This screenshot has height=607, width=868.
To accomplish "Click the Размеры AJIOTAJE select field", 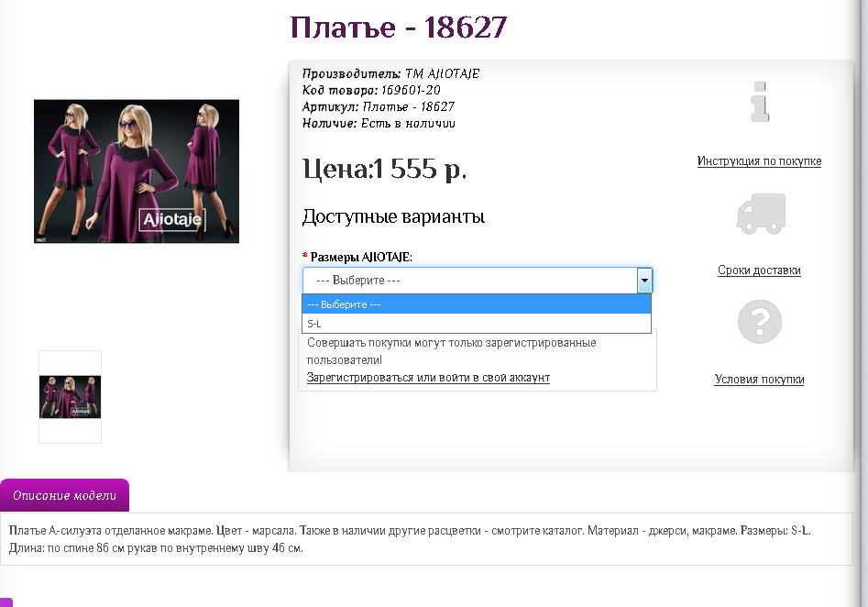I will (x=478, y=281).
